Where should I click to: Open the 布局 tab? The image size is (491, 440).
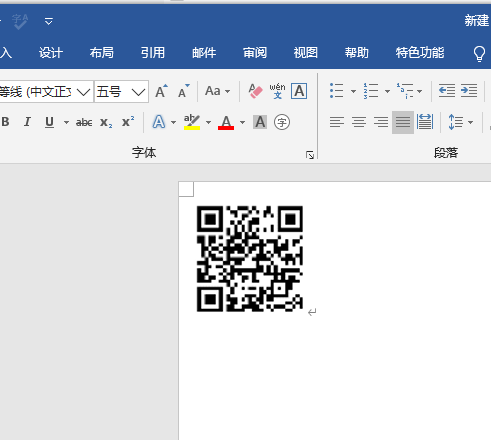102,53
